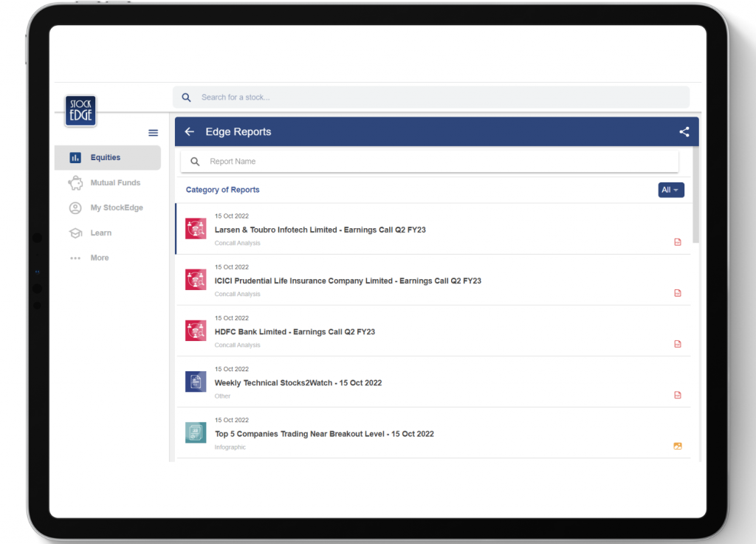
Task: Click the My StockEdge profile icon
Action: click(75, 207)
